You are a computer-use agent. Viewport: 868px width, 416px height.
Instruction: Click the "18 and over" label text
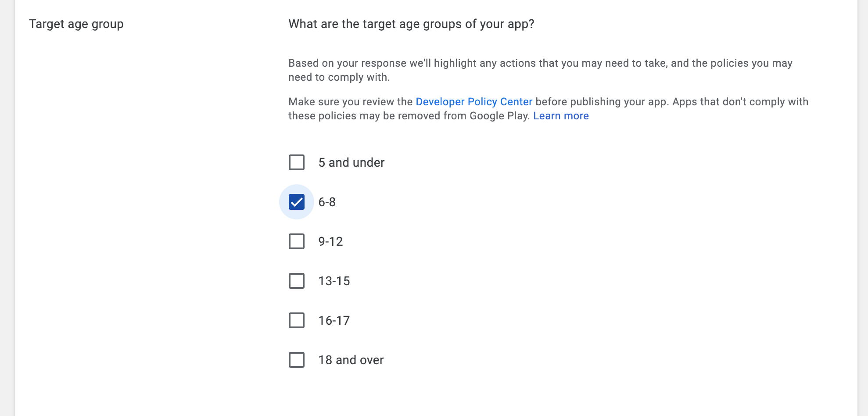351,360
